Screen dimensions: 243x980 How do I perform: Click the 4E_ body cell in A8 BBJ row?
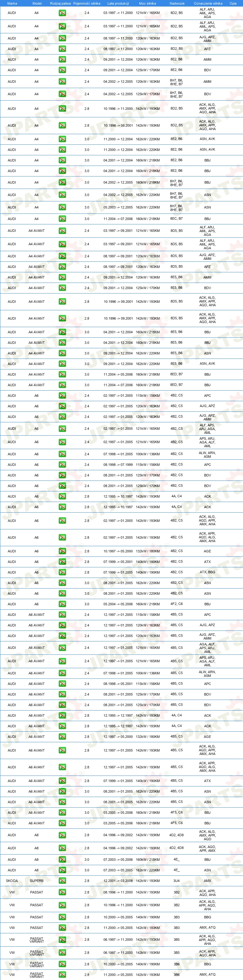(x=177, y=859)
